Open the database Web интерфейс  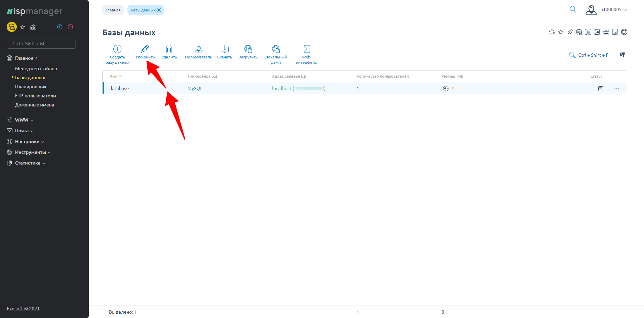pos(306,49)
